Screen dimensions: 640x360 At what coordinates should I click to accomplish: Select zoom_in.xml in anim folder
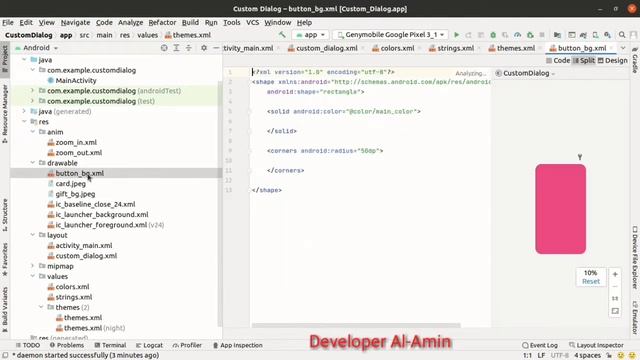tap(76, 142)
